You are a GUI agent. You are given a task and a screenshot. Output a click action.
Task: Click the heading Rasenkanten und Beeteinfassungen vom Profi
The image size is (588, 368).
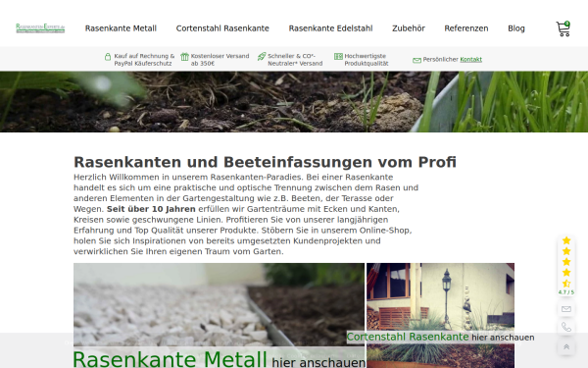265,162
